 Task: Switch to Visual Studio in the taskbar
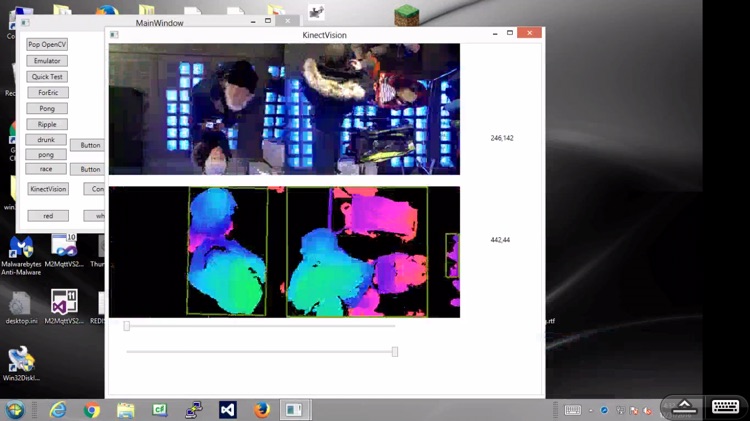tap(228, 410)
